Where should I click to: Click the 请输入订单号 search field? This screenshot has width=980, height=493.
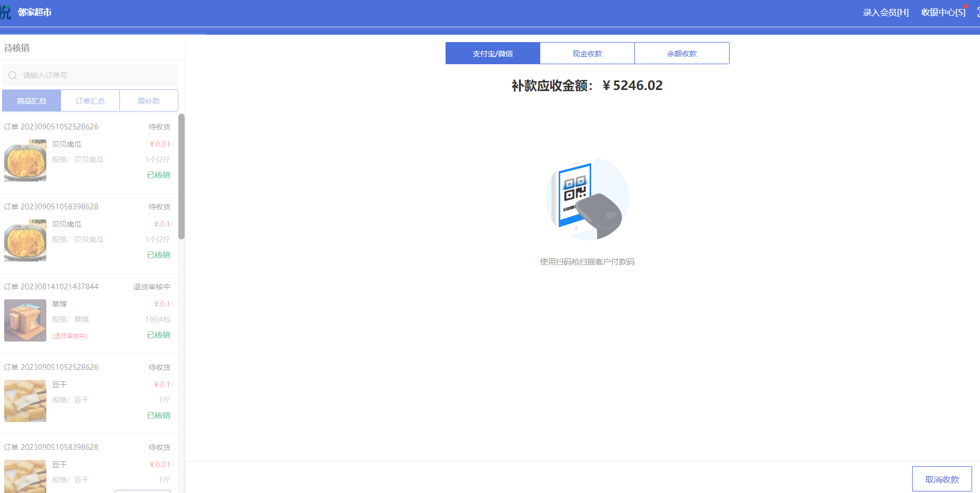coord(90,75)
